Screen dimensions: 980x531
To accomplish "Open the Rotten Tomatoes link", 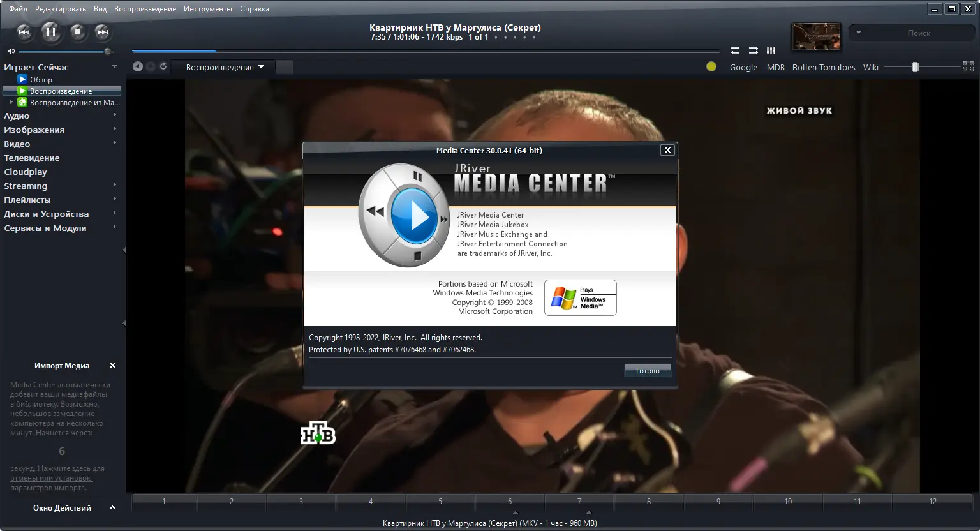I will pos(824,67).
